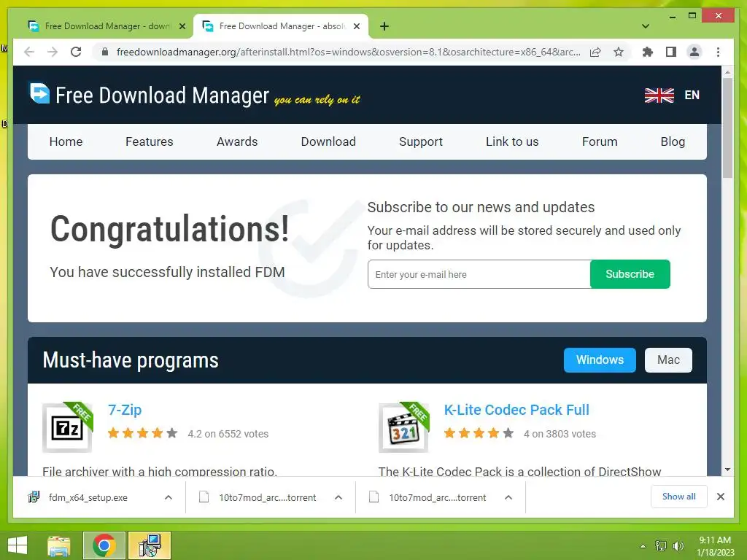Click the address bar URL
This screenshot has height=560, width=747.
[348, 52]
